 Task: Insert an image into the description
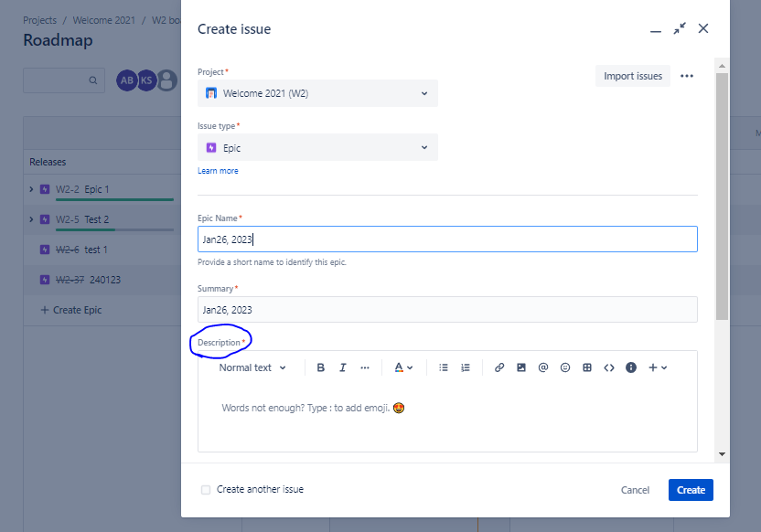click(x=520, y=367)
